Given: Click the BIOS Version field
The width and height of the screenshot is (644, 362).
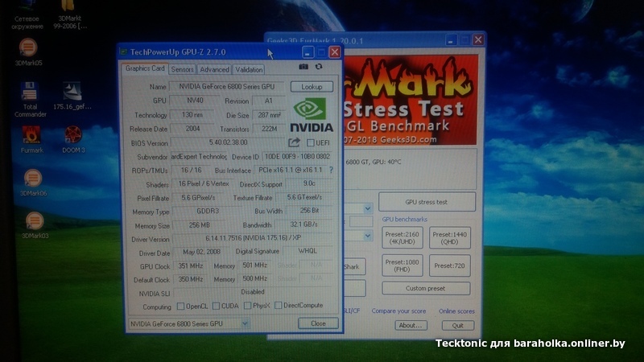Looking at the screenshot, I should pyautogui.click(x=229, y=142).
